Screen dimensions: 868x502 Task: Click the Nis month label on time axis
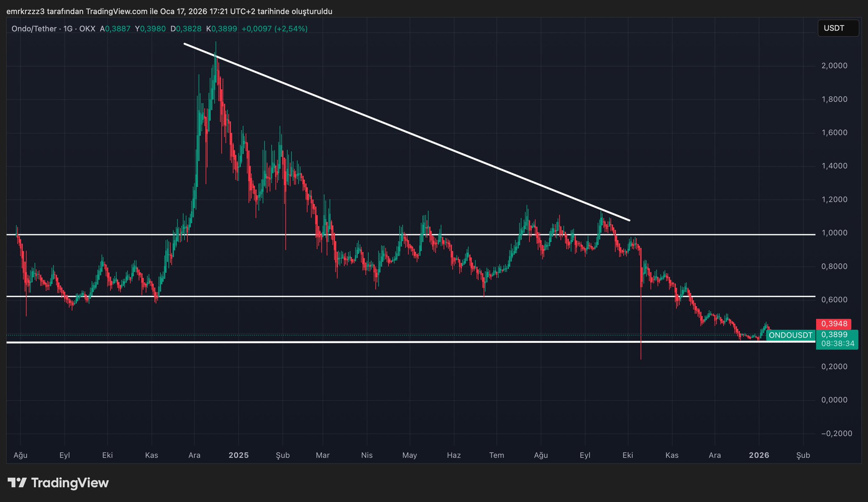(367, 455)
